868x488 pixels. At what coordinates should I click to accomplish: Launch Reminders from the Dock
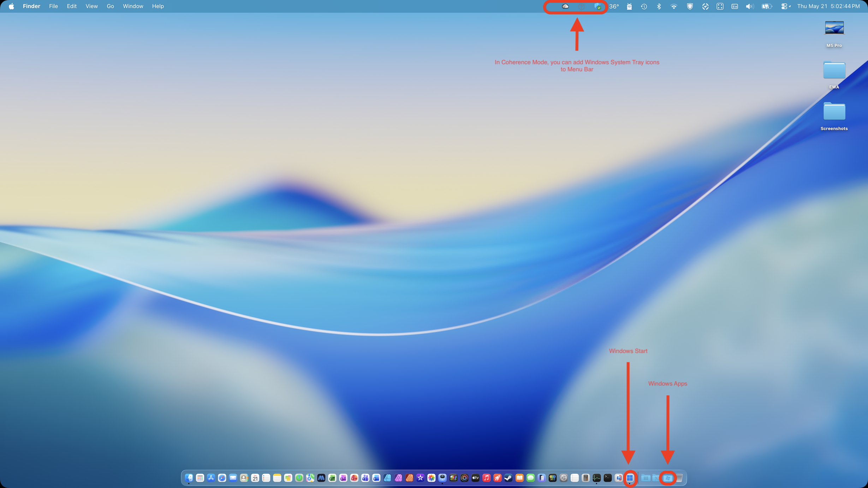[266, 478]
